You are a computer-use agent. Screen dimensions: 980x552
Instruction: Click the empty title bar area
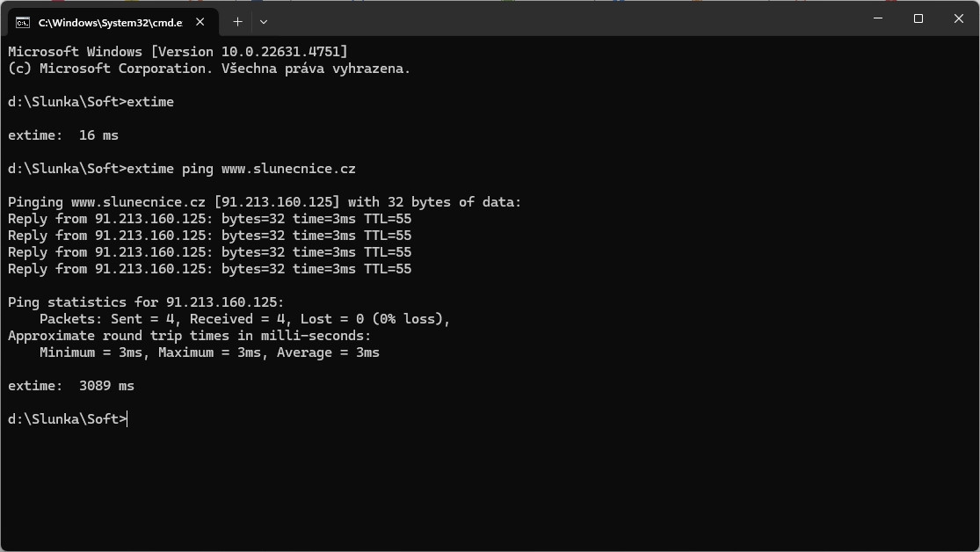[563, 18]
